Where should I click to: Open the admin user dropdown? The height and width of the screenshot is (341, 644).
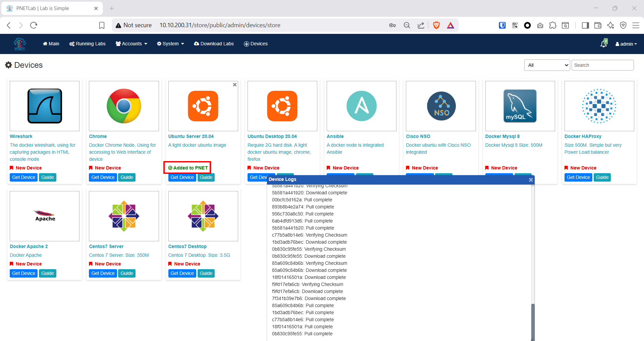pos(626,44)
